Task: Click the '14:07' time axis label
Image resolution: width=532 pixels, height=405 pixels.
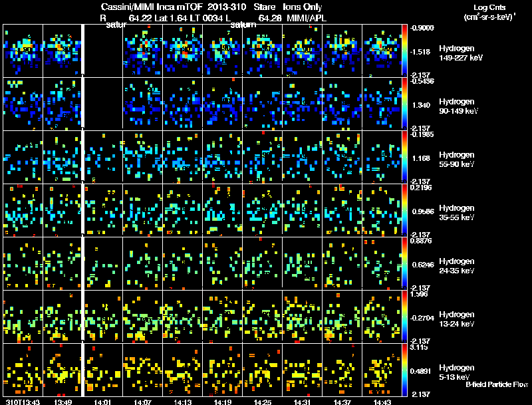Action: pyautogui.click(x=142, y=402)
